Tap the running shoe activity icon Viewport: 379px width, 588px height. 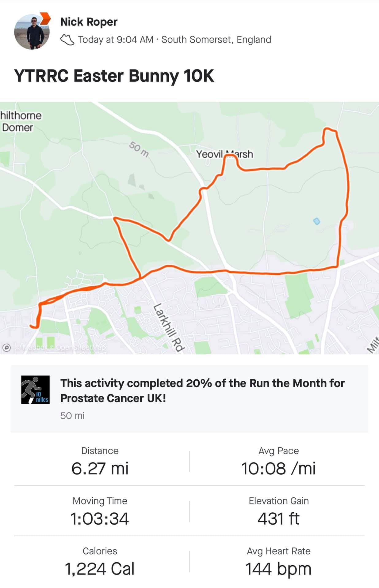(67, 40)
